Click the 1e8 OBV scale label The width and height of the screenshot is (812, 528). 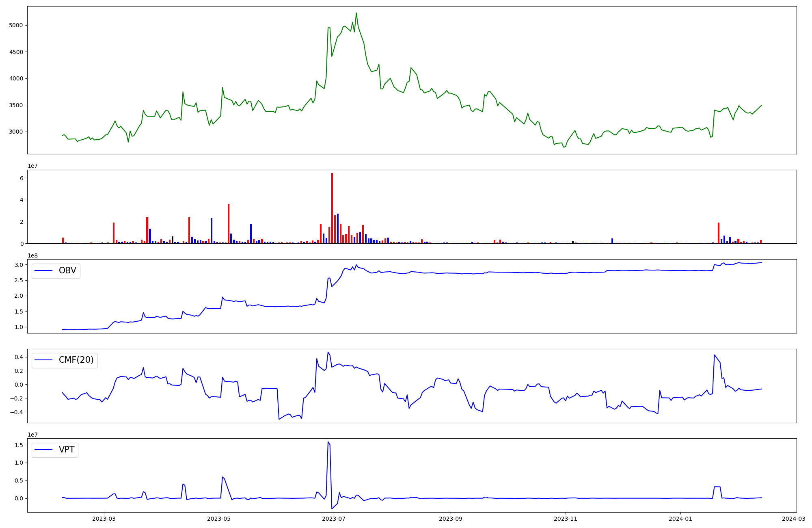(33, 255)
